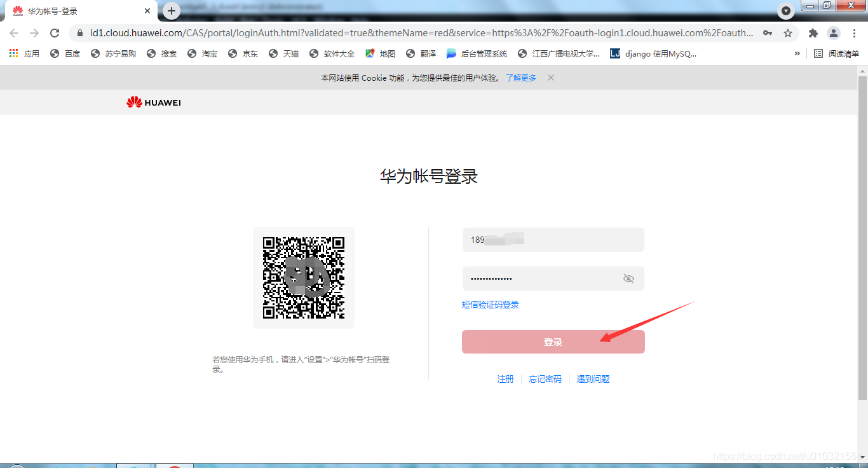Toggle password visibility eye icon
Screen dimensions: 868x468
(x=628, y=279)
